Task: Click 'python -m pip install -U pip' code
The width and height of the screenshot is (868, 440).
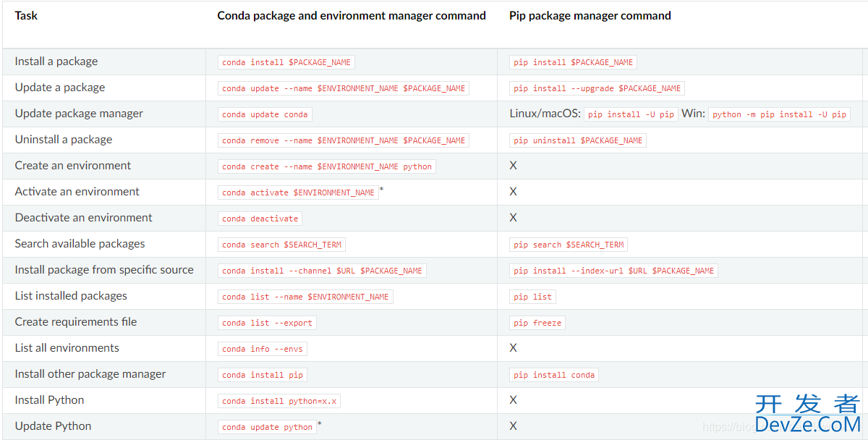Action: [779, 114]
